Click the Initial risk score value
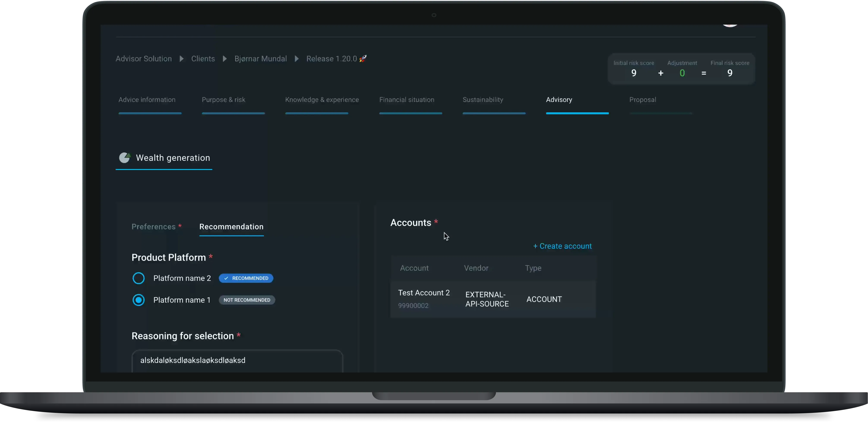 pos(633,73)
